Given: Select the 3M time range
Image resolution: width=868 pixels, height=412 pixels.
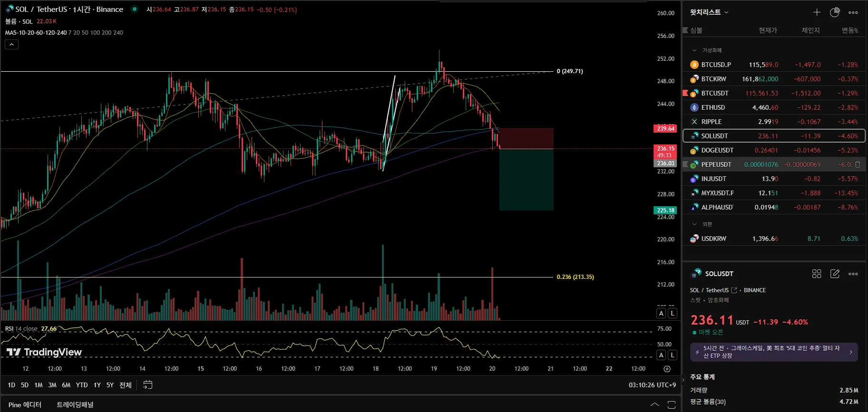Looking at the screenshot, I should coord(52,385).
